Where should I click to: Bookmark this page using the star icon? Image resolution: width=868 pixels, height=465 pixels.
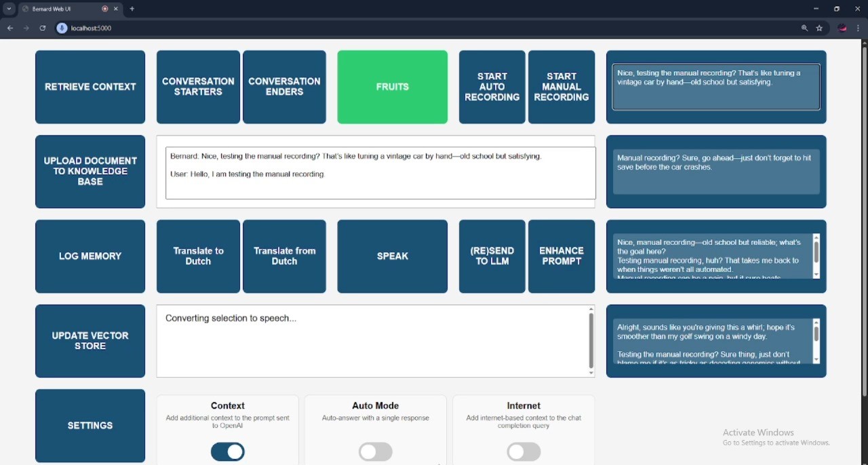tap(820, 28)
